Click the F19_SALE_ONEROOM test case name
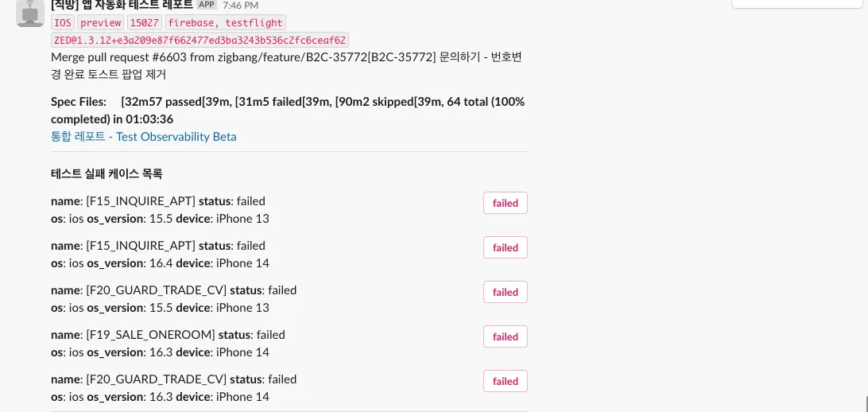The height and width of the screenshot is (412, 868). pyautogui.click(x=150, y=335)
